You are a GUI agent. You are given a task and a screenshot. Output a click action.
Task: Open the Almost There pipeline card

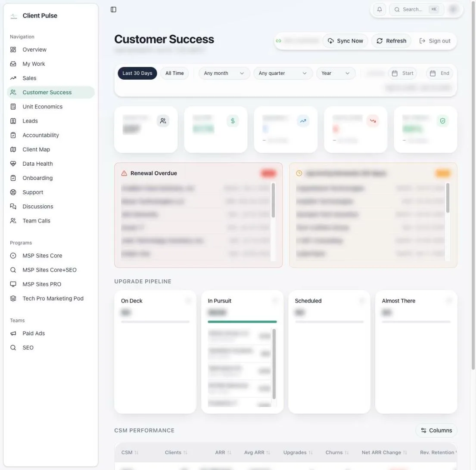tap(416, 352)
